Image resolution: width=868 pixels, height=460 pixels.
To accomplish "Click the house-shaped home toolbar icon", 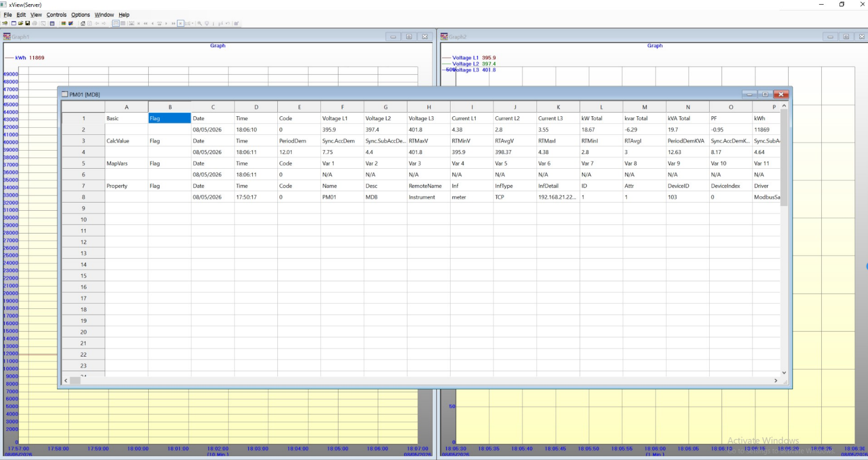I will (83, 23).
